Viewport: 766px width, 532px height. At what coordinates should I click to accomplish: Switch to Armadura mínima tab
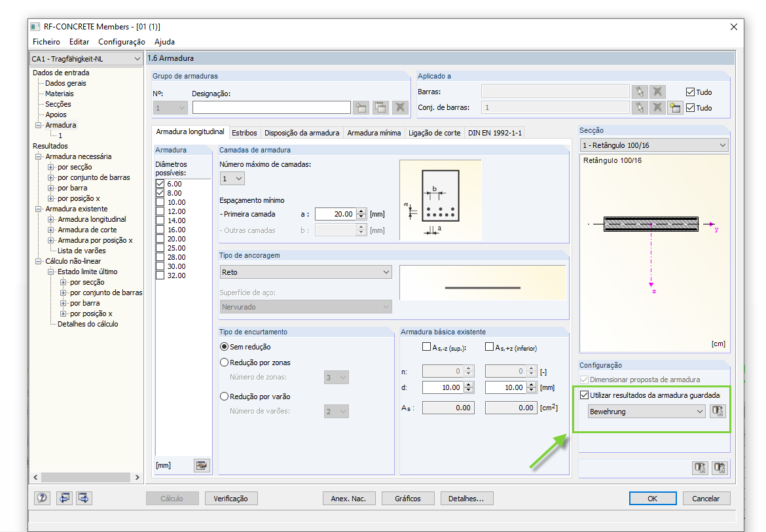(x=374, y=133)
